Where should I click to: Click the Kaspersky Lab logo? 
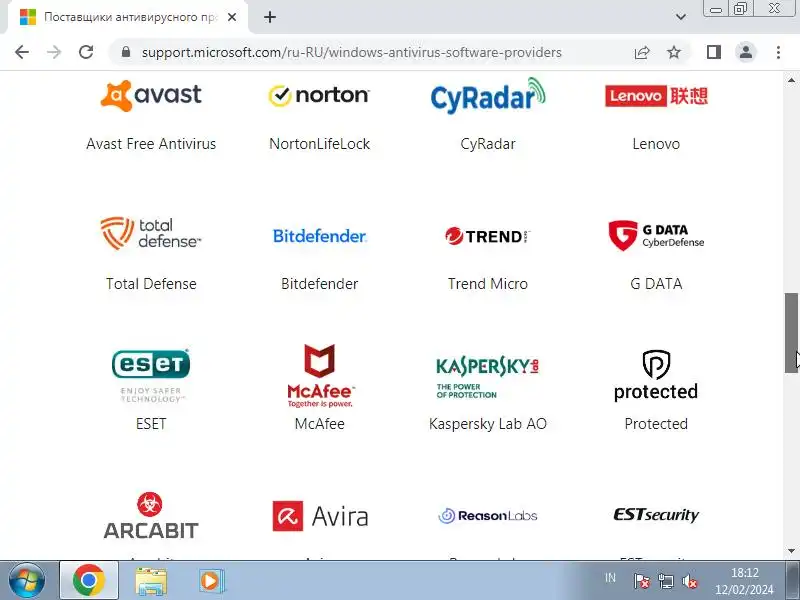point(488,377)
